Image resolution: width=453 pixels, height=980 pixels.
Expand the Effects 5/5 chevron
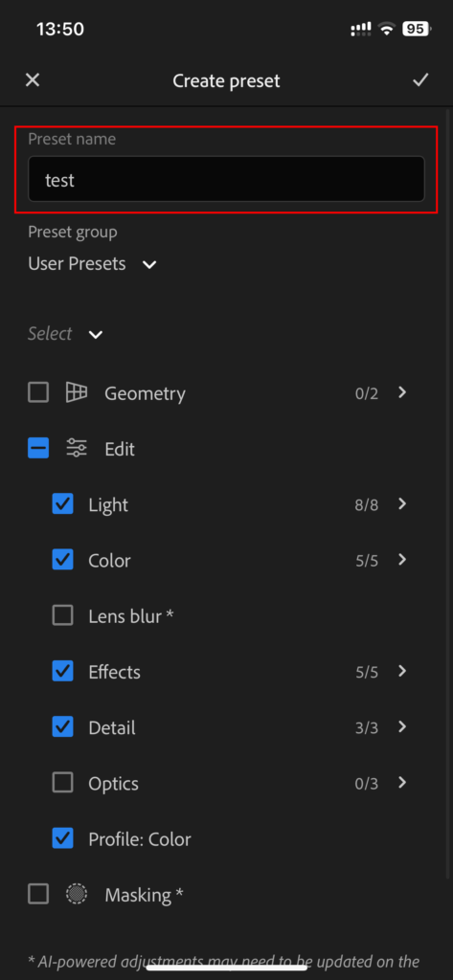tap(402, 671)
